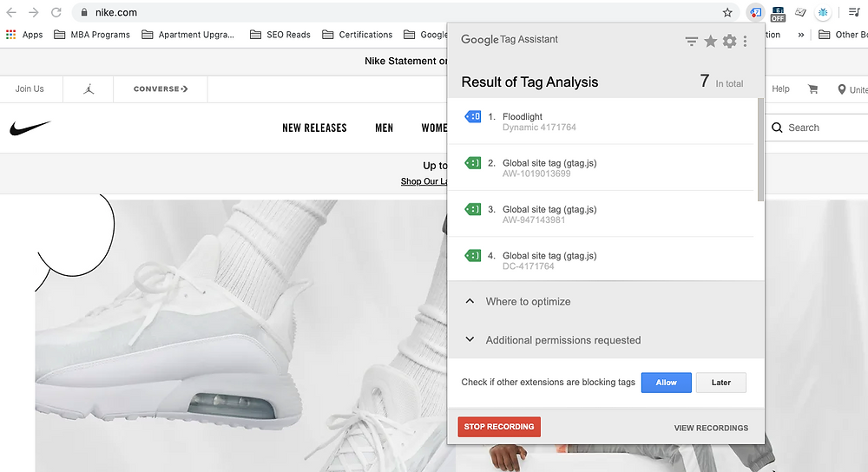This screenshot has height=472, width=868.
Task: Click the Nike swoosh logo
Action: coord(30,128)
